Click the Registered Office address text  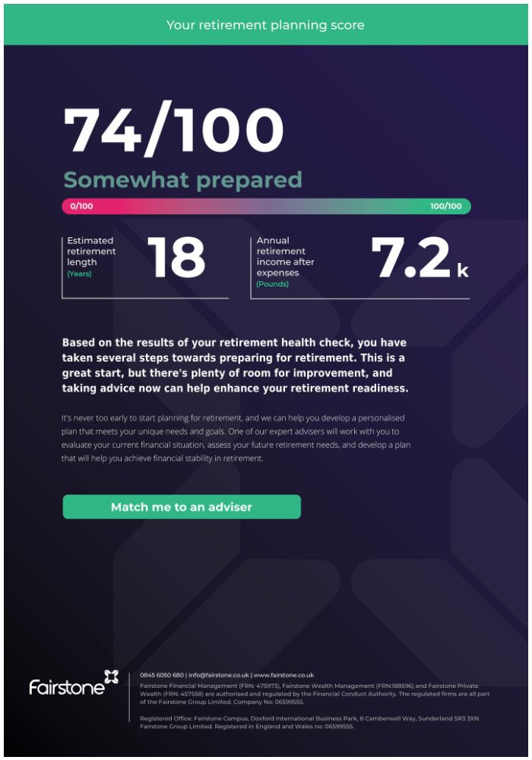coord(309,722)
